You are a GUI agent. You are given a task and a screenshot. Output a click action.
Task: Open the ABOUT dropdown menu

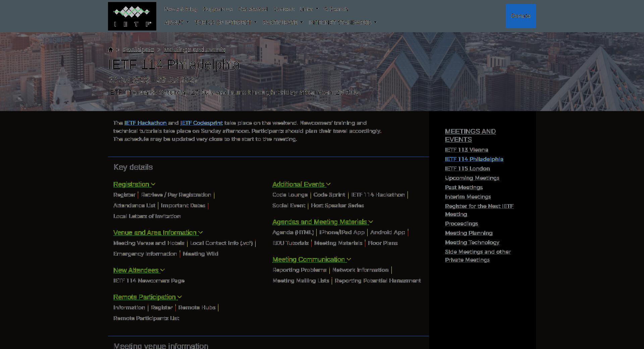[176, 22]
